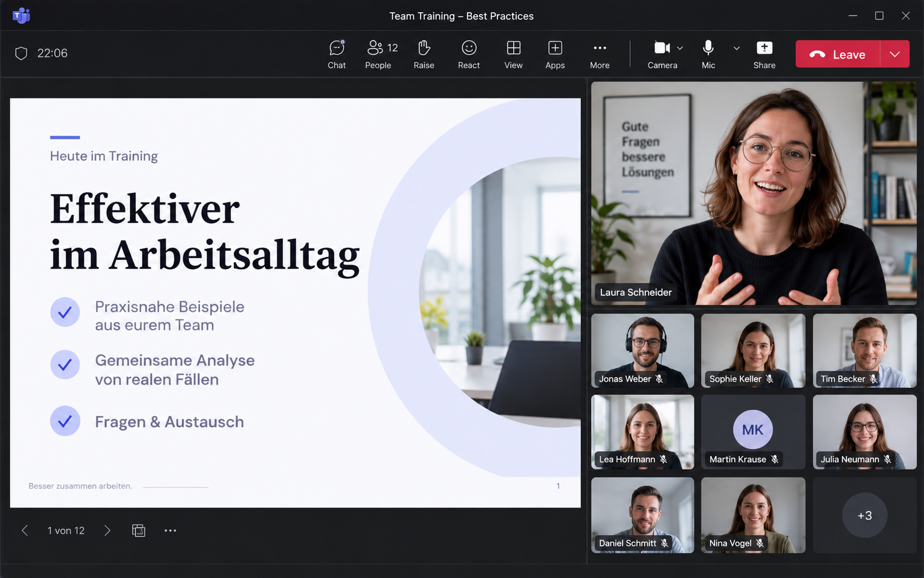Click the 'Fragen & Austausch' slide text
The height and width of the screenshot is (578, 924).
point(170,422)
